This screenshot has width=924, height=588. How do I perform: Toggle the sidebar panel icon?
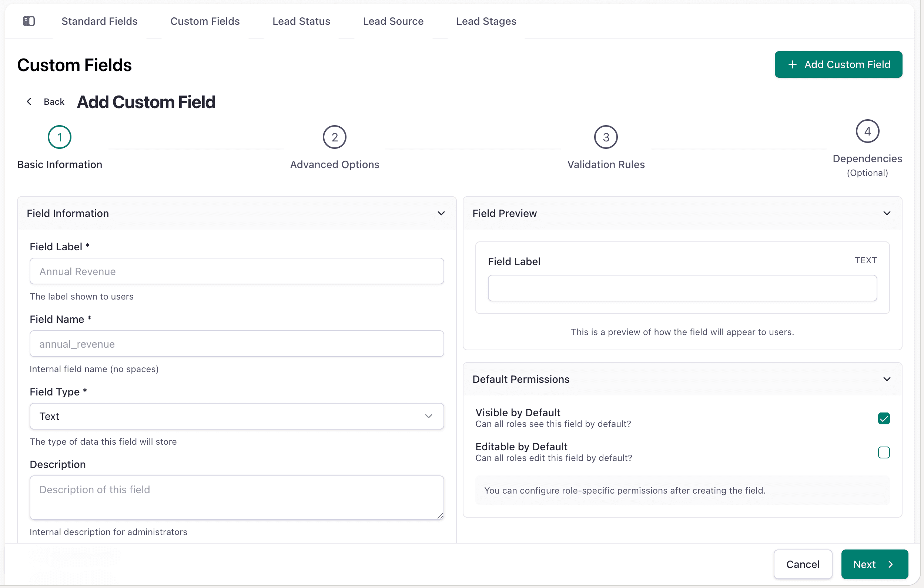(x=29, y=21)
